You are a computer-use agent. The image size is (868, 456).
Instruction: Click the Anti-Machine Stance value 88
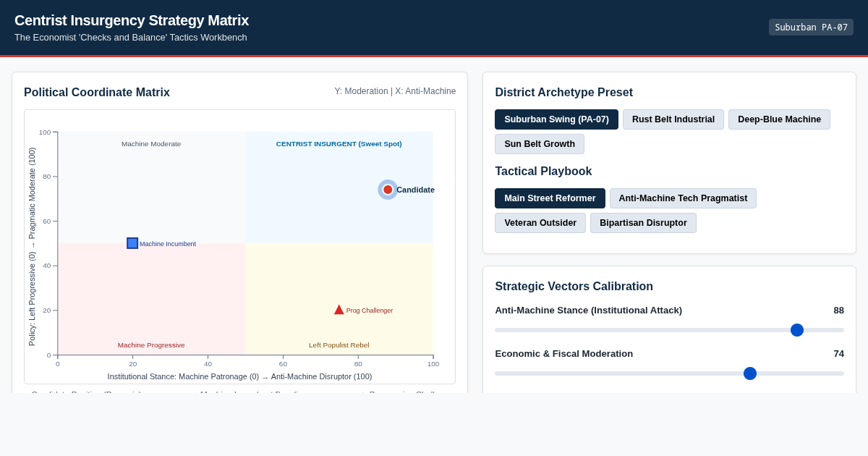[838, 311]
